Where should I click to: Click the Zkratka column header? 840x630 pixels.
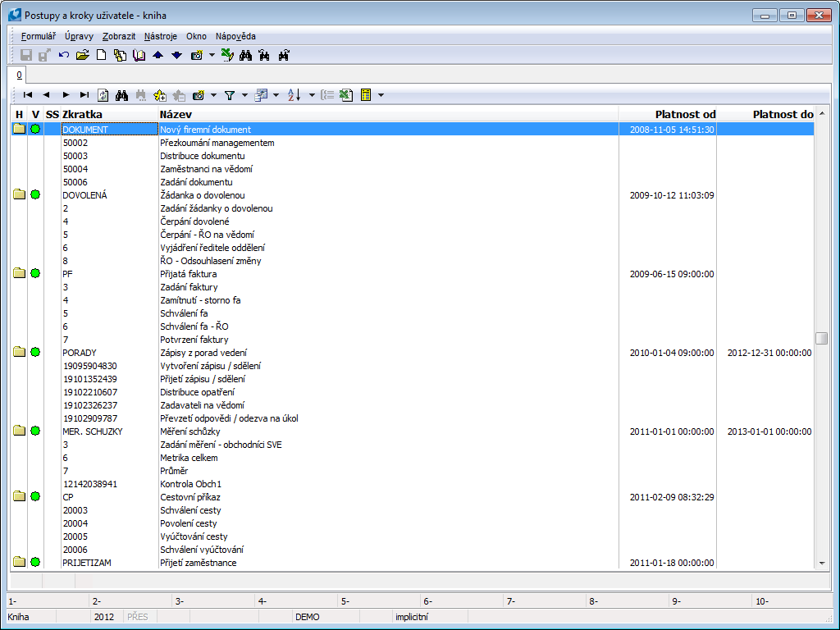click(x=109, y=114)
